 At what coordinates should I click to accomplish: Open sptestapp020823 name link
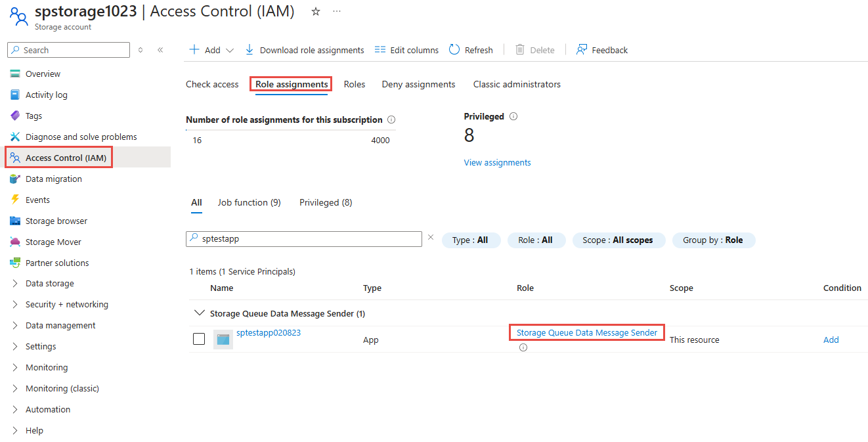[x=269, y=332]
